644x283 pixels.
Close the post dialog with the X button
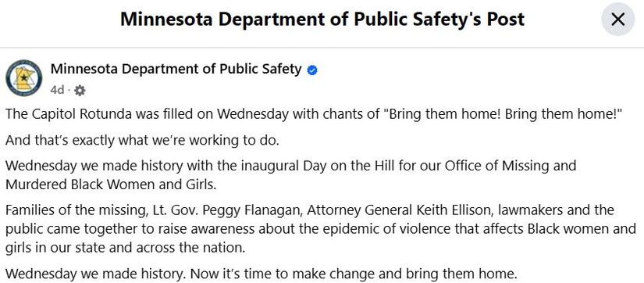point(617,20)
